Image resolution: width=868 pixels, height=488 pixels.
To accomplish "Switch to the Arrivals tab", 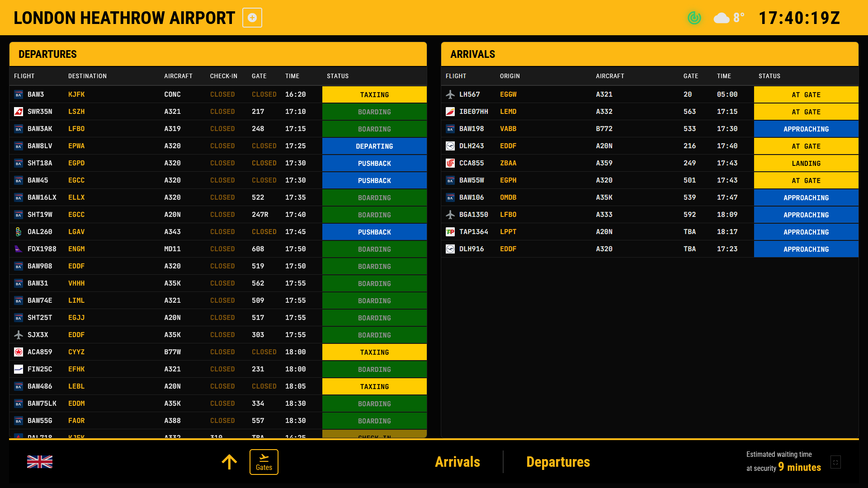I will (x=457, y=462).
